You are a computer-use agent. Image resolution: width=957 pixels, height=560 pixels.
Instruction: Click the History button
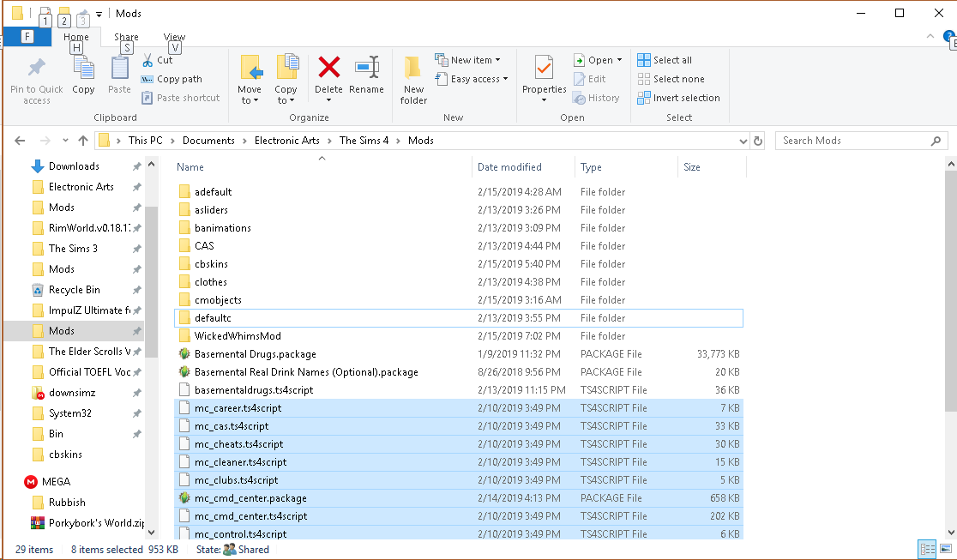(596, 98)
